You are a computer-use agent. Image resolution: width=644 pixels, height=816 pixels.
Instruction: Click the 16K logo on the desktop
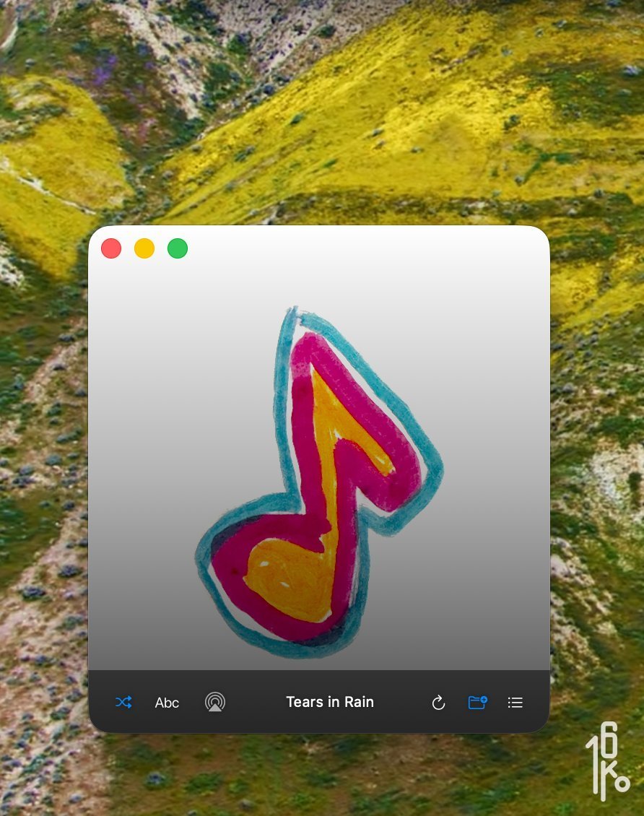606,760
